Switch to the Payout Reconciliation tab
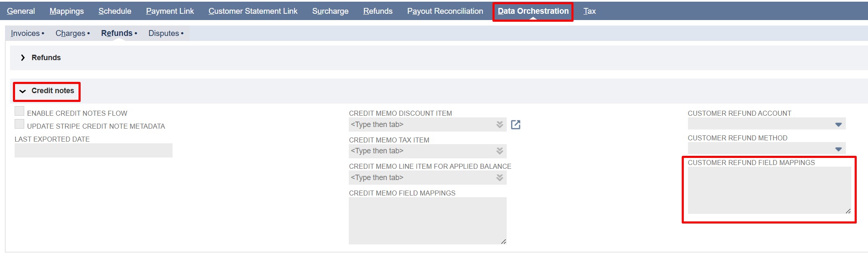The height and width of the screenshot is (254, 868). click(445, 11)
